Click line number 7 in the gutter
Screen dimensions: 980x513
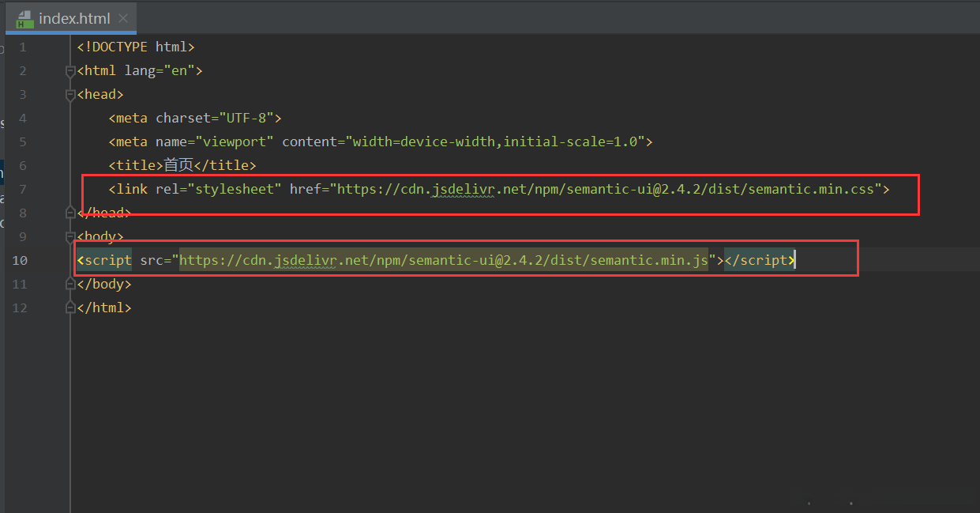[23, 190]
